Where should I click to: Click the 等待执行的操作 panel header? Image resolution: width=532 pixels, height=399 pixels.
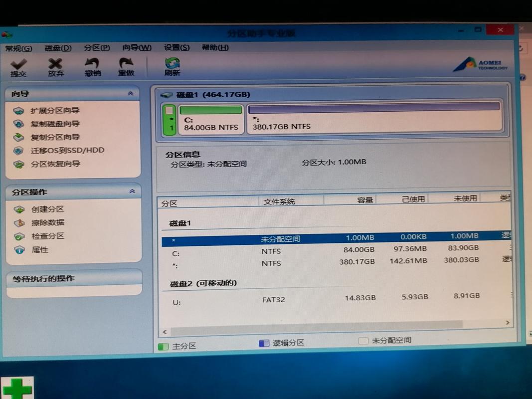74,278
